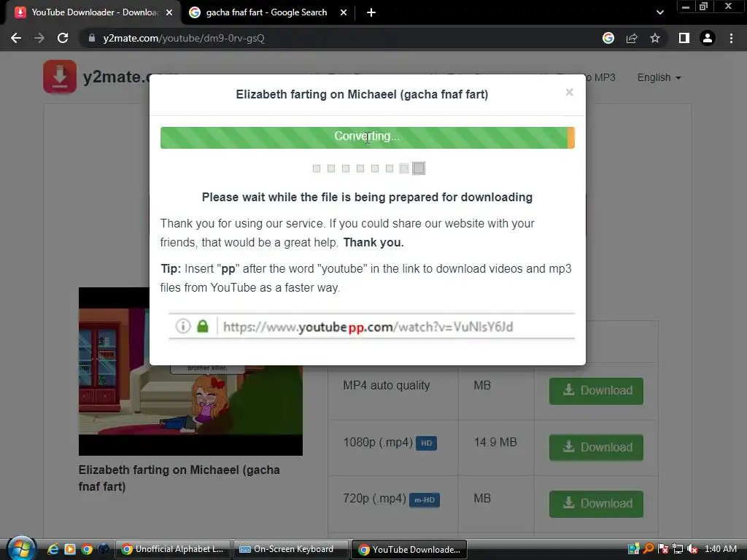
Task: Click the m-HD badge next to 720p
Action: (x=425, y=500)
